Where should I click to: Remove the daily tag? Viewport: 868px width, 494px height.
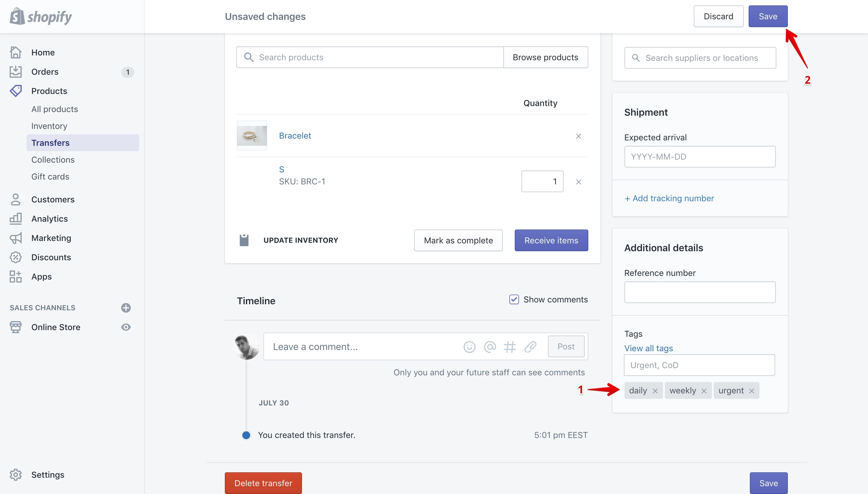pyautogui.click(x=655, y=391)
